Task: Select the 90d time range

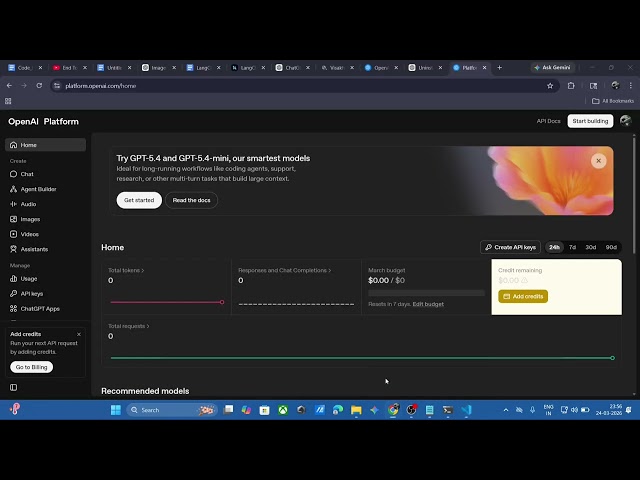Action: point(611,247)
